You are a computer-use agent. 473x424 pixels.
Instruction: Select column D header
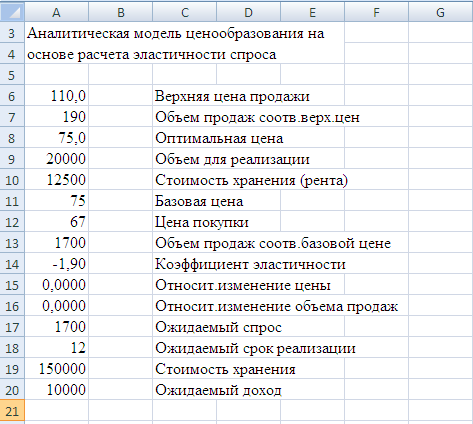click(x=248, y=12)
